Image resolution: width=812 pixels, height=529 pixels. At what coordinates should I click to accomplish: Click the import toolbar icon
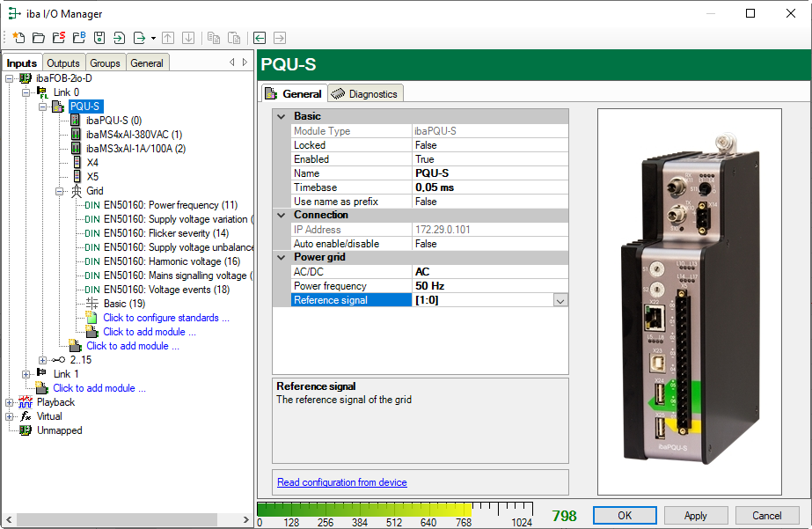120,38
